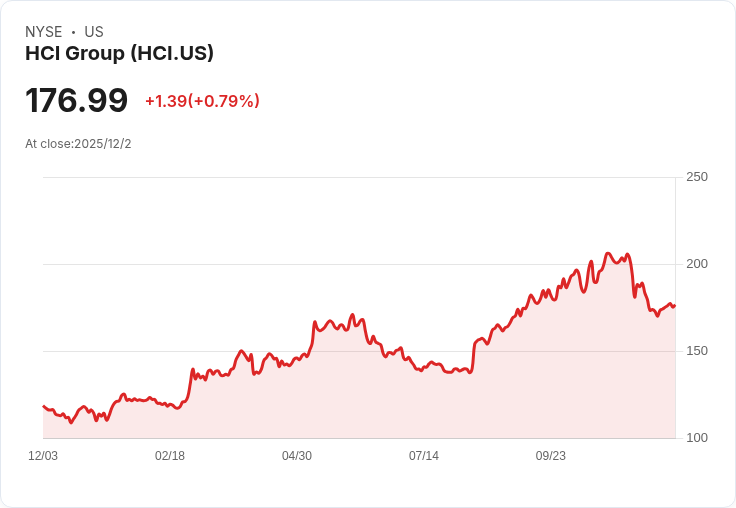Select the 09/23 date on x-axis
This screenshot has height=508, width=736.
click(551, 456)
